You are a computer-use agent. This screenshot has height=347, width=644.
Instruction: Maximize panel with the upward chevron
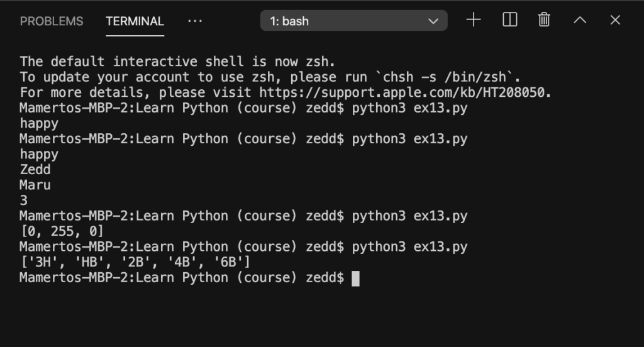click(580, 19)
